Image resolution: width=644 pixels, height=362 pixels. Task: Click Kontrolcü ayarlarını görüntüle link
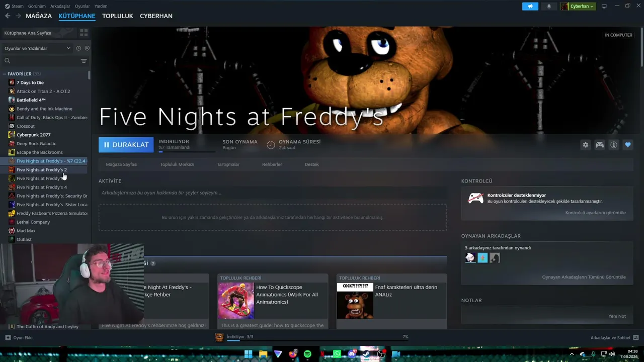pyautogui.click(x=596, y=213)
